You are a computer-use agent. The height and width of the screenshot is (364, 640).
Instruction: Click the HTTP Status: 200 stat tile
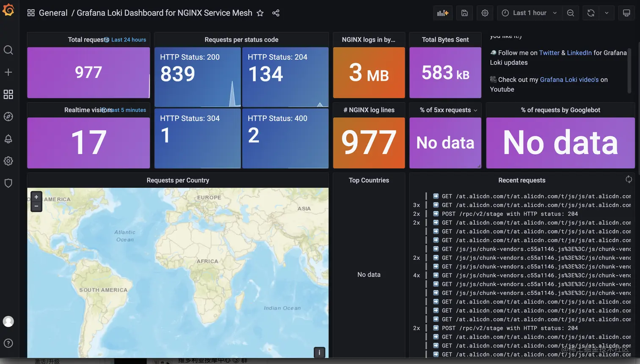coord(198,77)
